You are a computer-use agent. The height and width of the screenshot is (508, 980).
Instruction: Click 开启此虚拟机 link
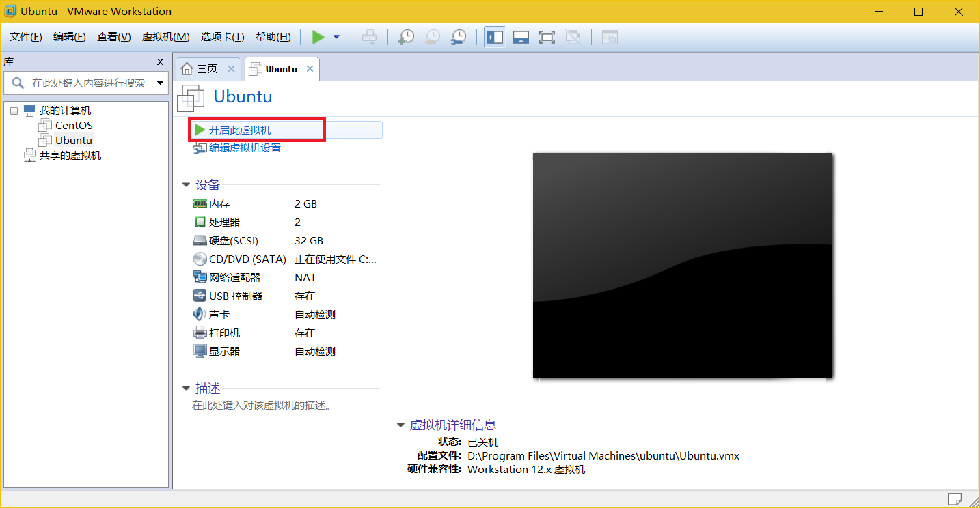[x=239, y=130]
